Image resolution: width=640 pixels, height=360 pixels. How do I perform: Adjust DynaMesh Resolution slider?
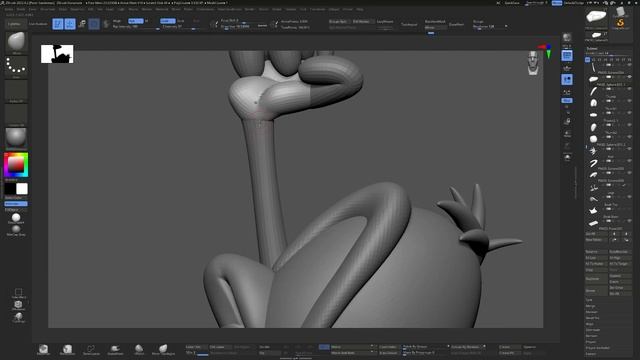point(490,27)
